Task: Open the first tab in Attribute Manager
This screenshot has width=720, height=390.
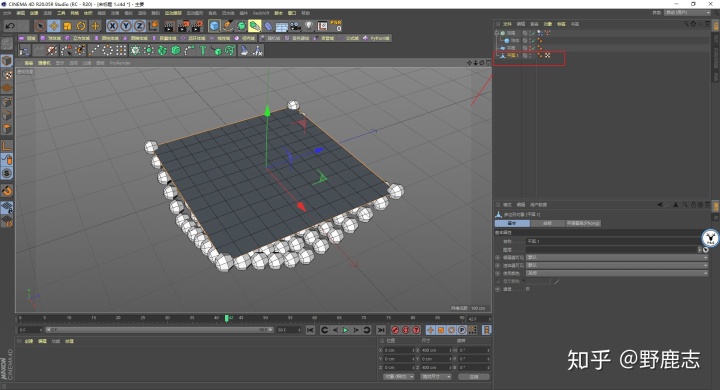Action: [x=512, y=223]
